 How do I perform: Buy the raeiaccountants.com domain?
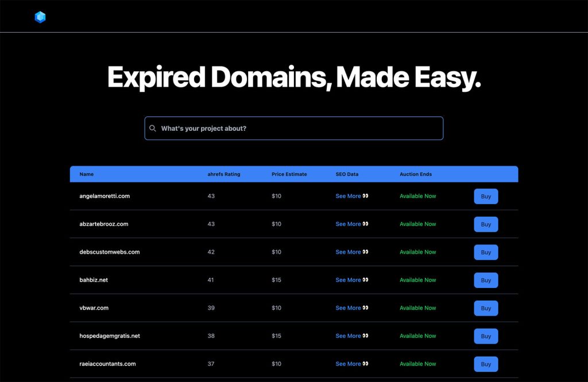[x=486, y=364]
